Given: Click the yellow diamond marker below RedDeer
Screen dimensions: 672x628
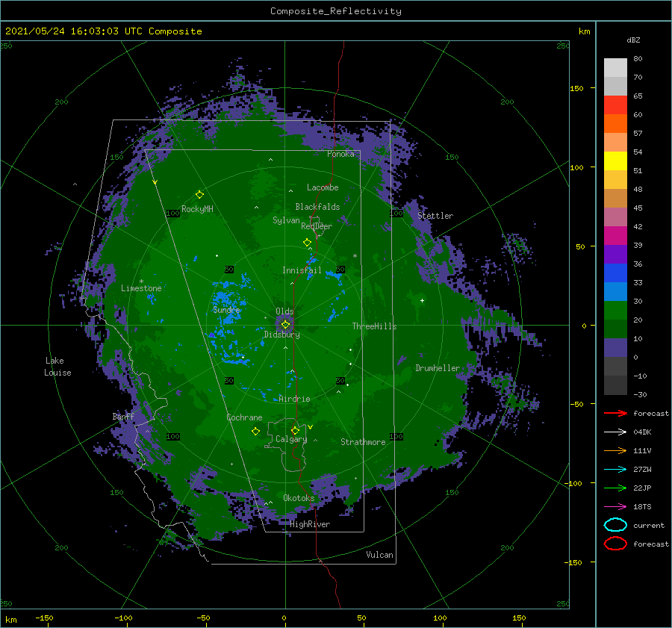Looking at the screenshot, I should coord(307,243).
